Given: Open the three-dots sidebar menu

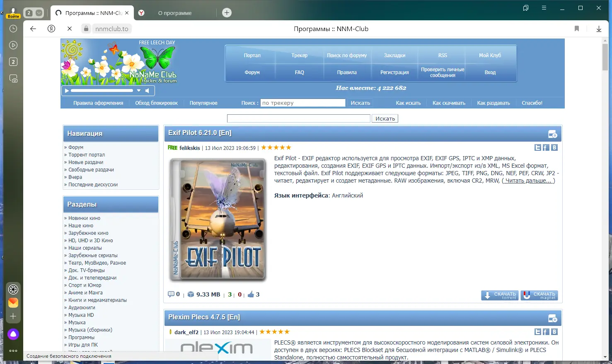Looking at the screenshot, I should click(13, 351).
